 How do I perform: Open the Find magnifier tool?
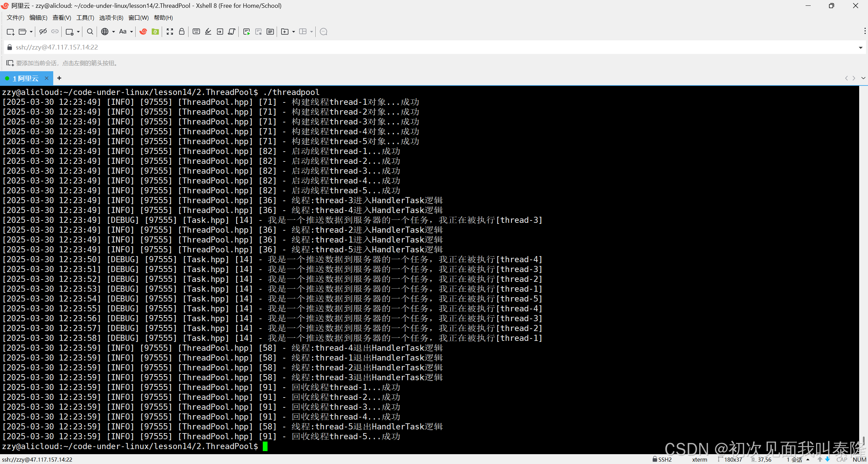pos(90,32)
